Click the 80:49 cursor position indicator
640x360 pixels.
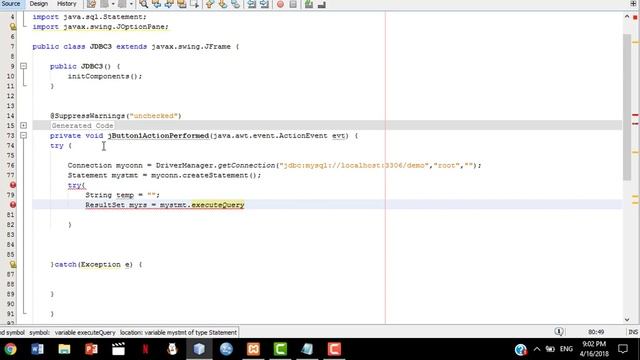point(596,332)
